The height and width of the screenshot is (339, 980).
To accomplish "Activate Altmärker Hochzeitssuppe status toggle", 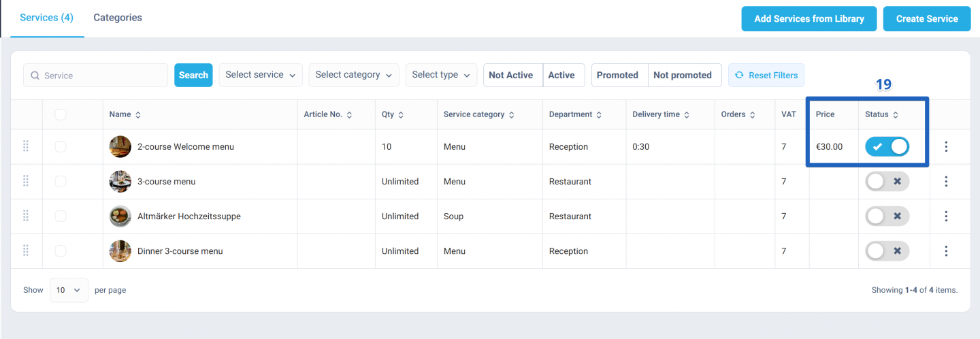I will 887,216.
